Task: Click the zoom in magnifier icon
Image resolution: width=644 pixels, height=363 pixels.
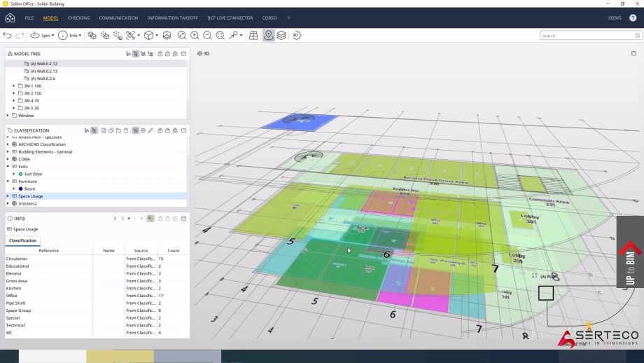Action: pyautogui.click(x=195, y=35)
